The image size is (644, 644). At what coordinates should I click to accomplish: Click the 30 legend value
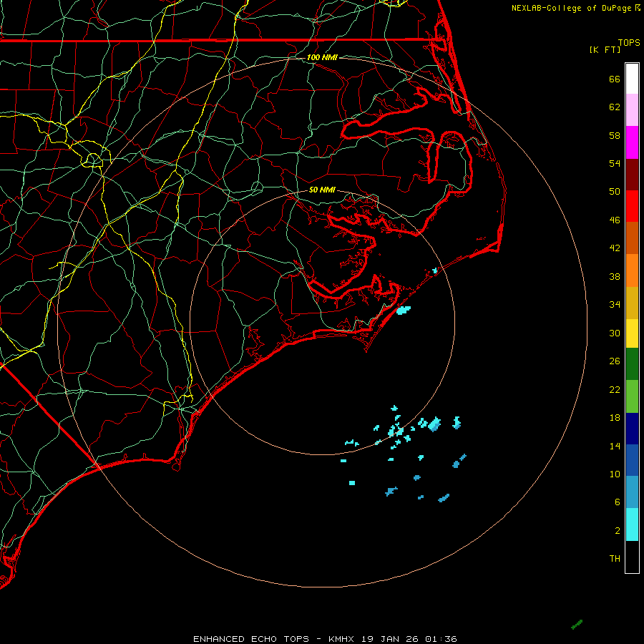pos(615,333)
